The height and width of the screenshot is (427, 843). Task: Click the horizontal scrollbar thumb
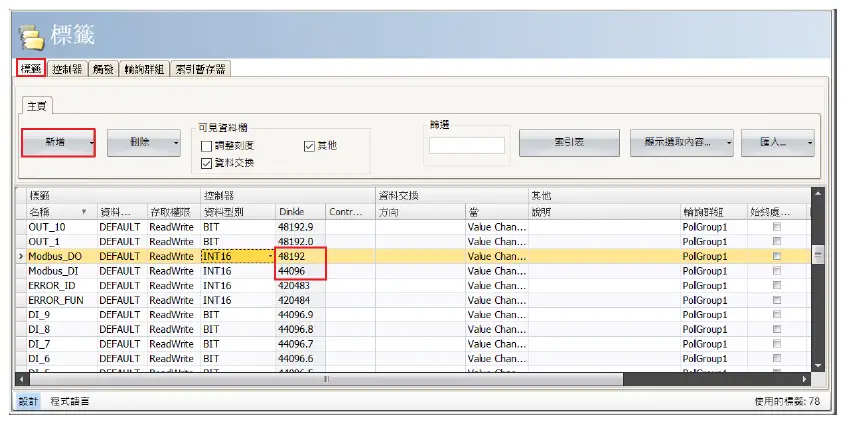[326, 379]
